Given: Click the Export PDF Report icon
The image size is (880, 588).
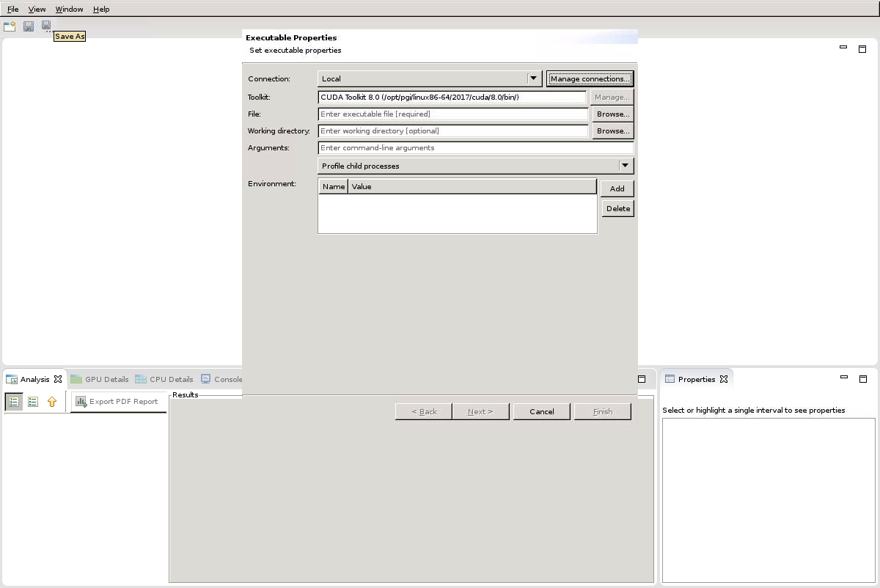Looking at the screenshot, I should coord(81,402).
